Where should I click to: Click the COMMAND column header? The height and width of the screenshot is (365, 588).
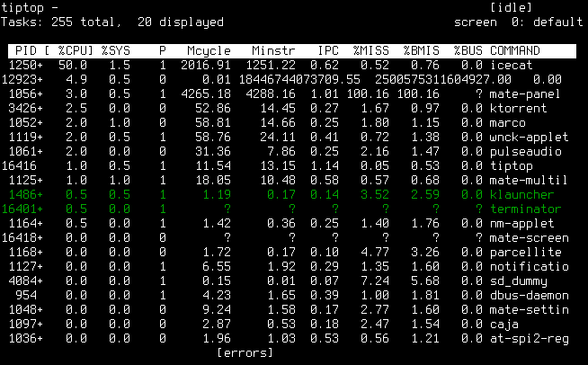pyautogui.click(x=515, y=50)
